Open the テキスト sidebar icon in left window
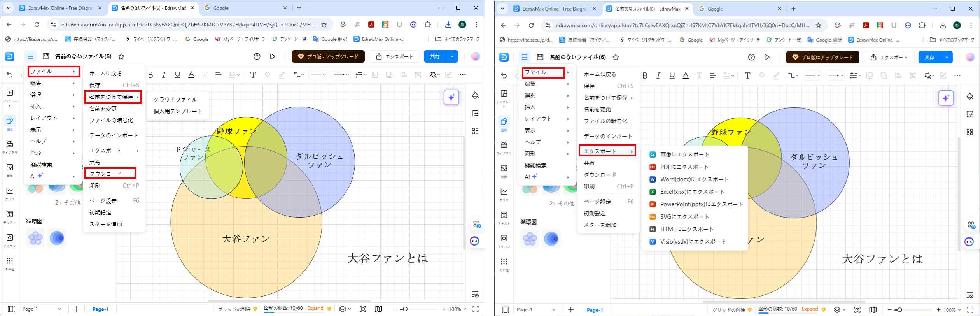 point(10,217)
